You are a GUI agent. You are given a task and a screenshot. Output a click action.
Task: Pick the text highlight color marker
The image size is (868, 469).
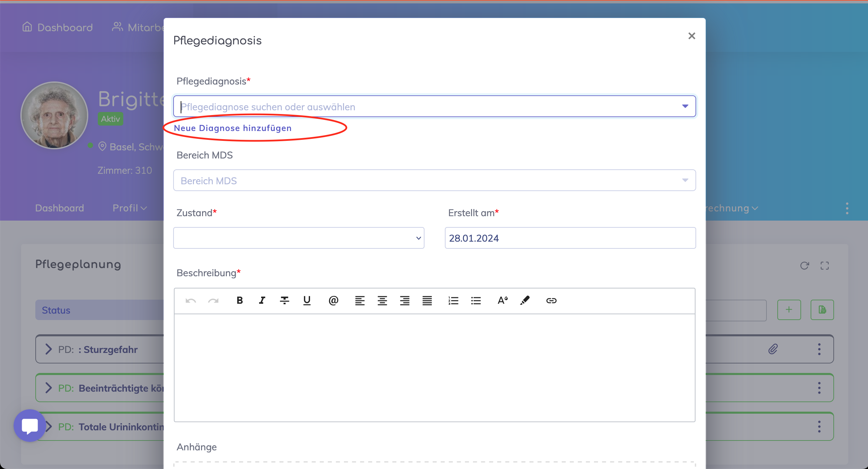coord(525,300)
